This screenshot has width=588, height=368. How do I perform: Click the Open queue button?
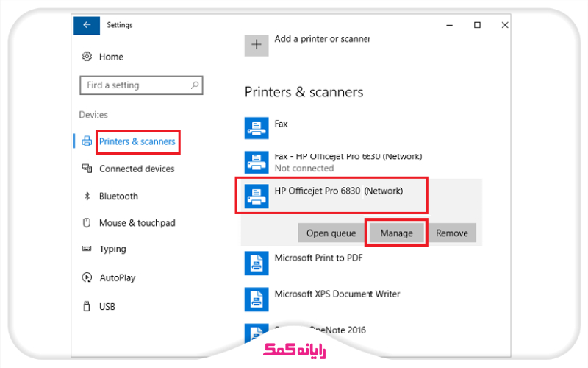[x=331, y=233]
